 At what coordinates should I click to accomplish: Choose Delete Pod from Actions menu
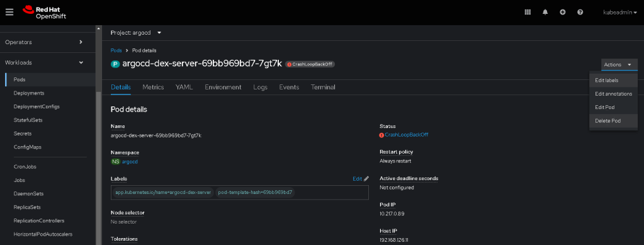point(613,121)
